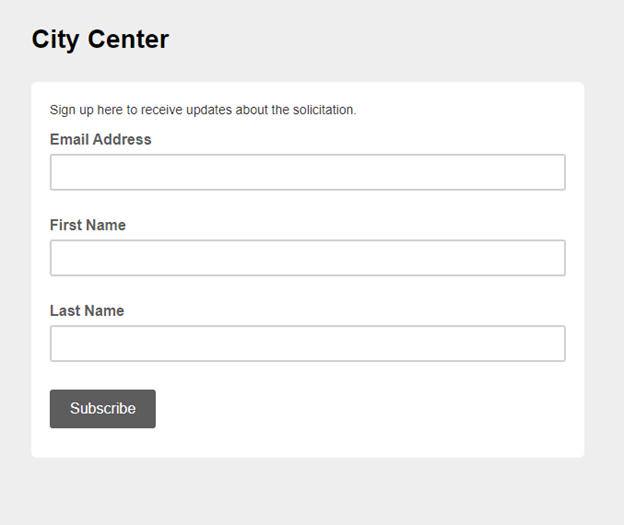
Task: Click the word "solicitation" in the description
Action: point(323,110)
